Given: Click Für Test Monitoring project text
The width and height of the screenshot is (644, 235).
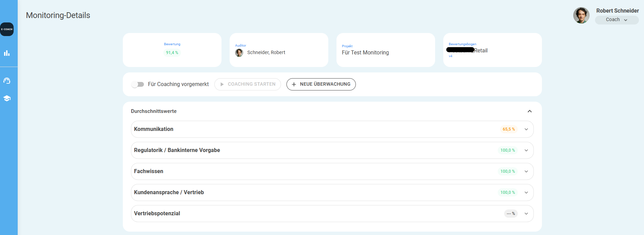Looking at the screenshot, I should click(x=365, y=52).
